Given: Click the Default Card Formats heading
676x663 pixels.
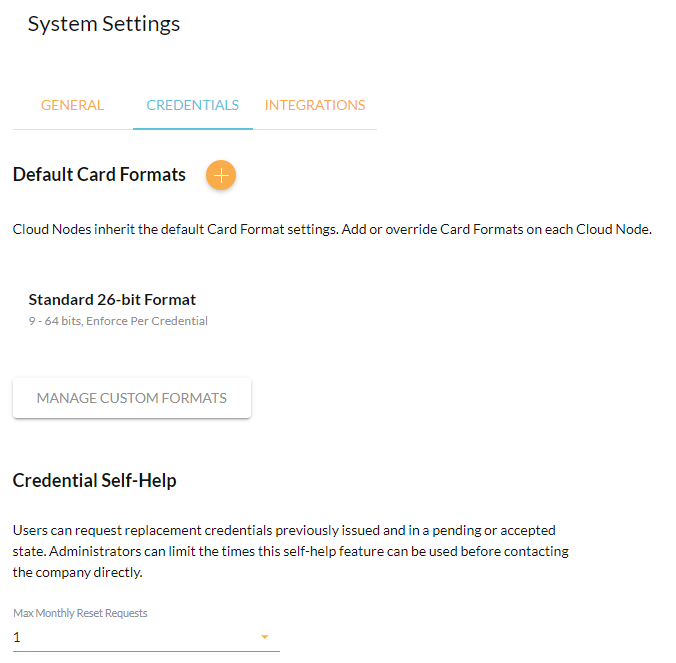Looking at the screenshot, I should pos(99,175).
